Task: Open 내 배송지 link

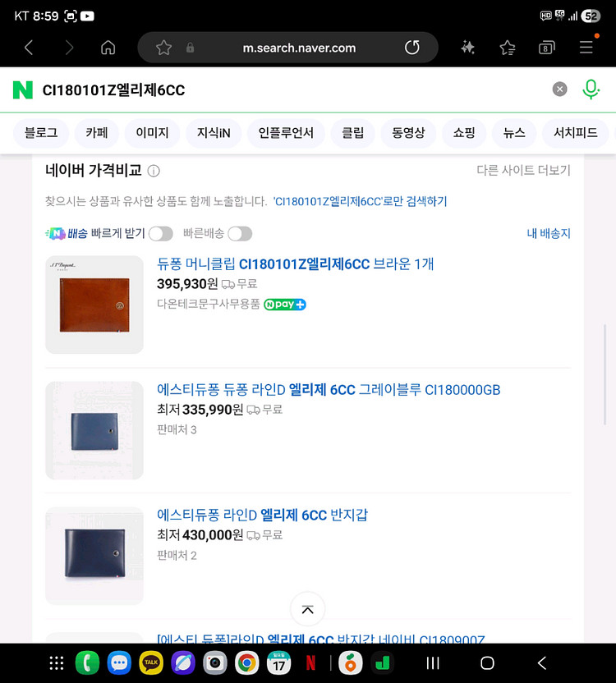Action: click(x=549, y=234)
